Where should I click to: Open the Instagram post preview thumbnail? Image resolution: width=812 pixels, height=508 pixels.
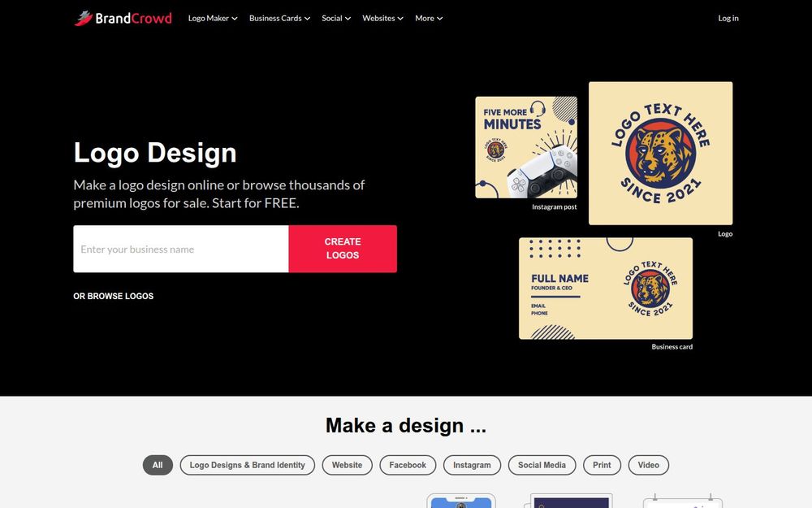[x=526, y=147]
